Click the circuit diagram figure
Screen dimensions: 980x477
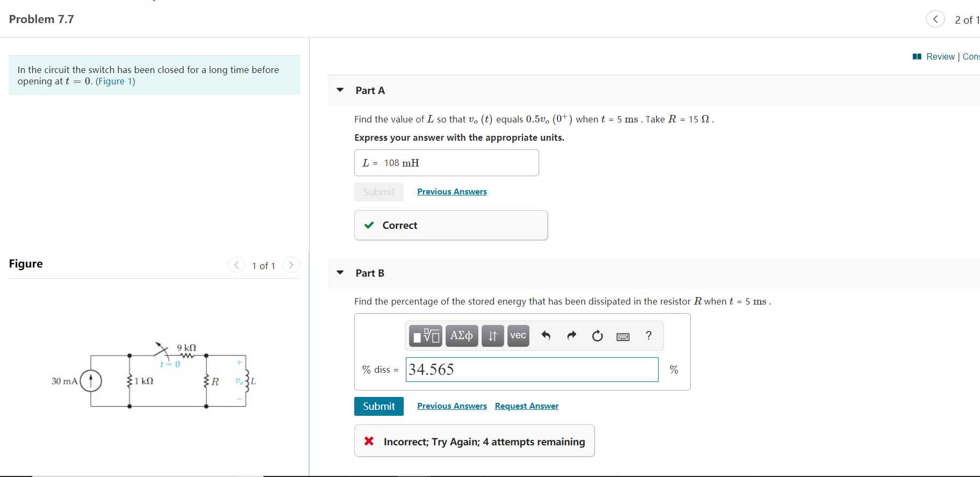(154, 376)
